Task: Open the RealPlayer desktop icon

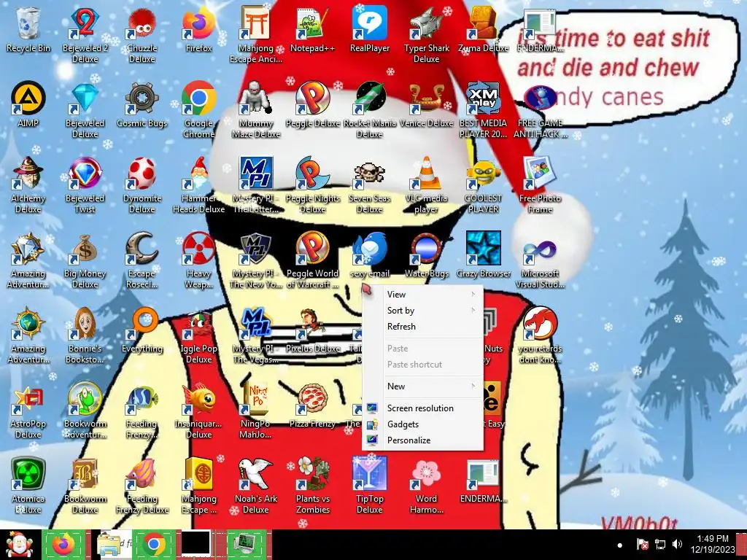Action: pyautogui.click(x=370, y=24)
